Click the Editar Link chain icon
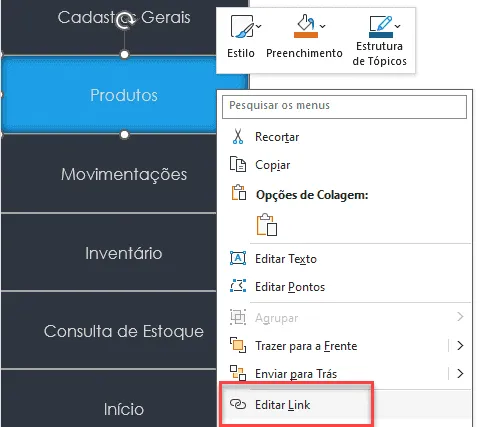The width and height of the screenshot is (482, 427). point(238,405)
